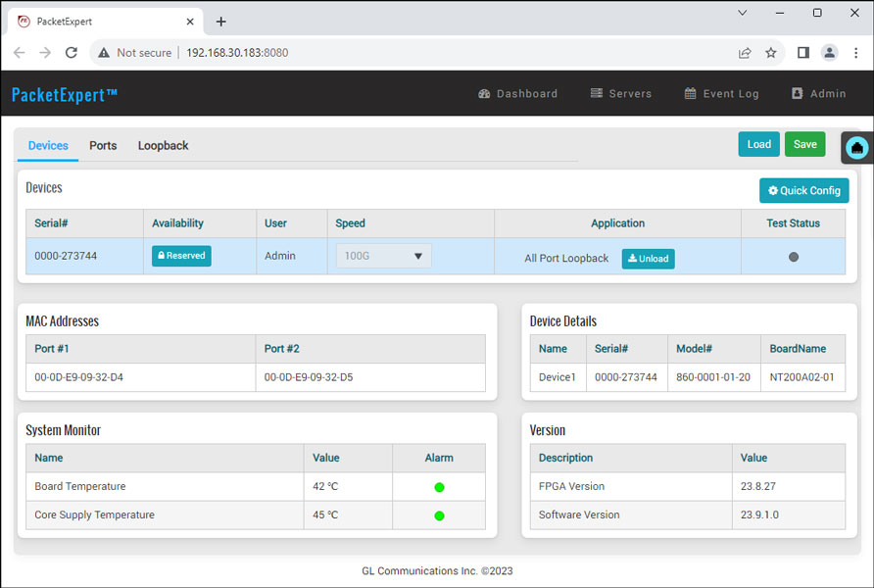Switch to the Loopback tab
Viewport: 874px width, 588px height.
163,146
